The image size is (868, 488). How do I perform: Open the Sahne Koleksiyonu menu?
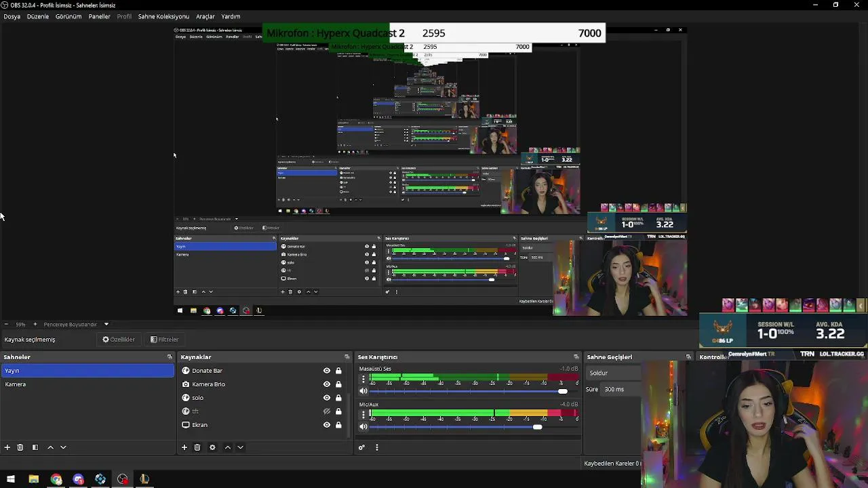coord(163,16)
